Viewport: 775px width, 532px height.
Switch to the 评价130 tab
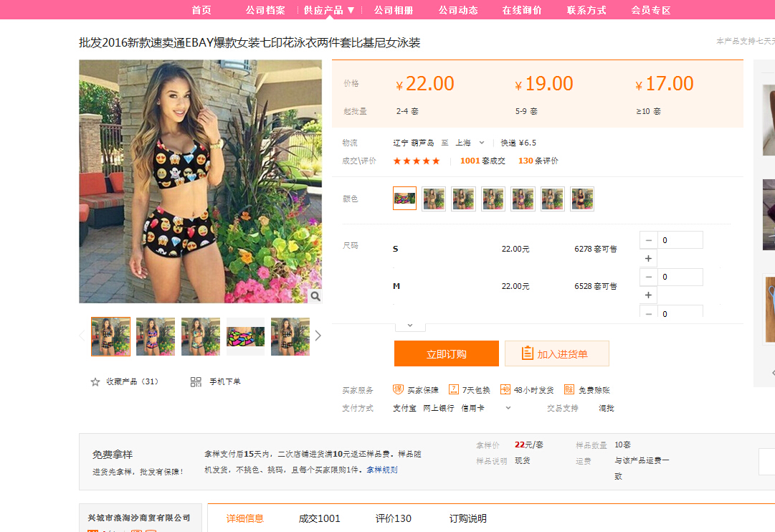pos(393,518)
